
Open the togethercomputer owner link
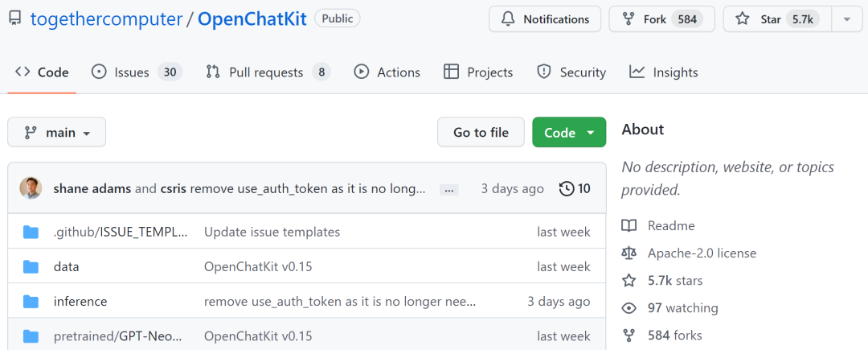point(106,19)
